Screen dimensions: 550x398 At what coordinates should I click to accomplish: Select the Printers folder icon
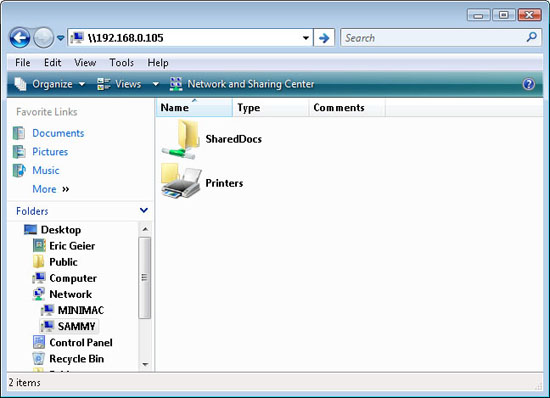point(181,181)
